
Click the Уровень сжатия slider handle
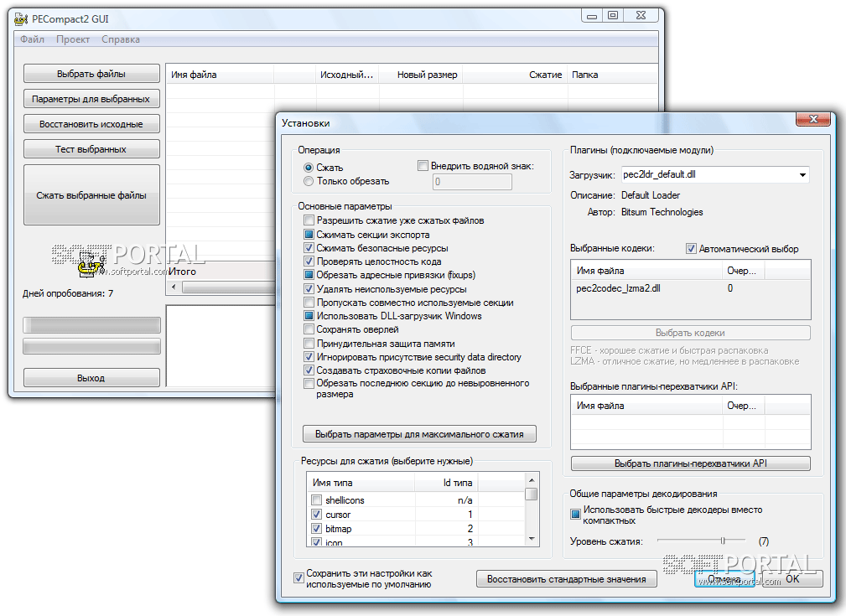(723, 541)
